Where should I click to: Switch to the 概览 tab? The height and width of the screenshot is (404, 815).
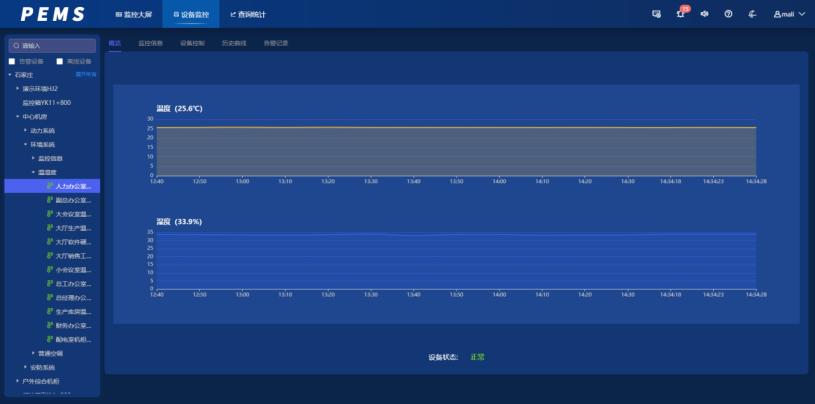pos(114,43)
